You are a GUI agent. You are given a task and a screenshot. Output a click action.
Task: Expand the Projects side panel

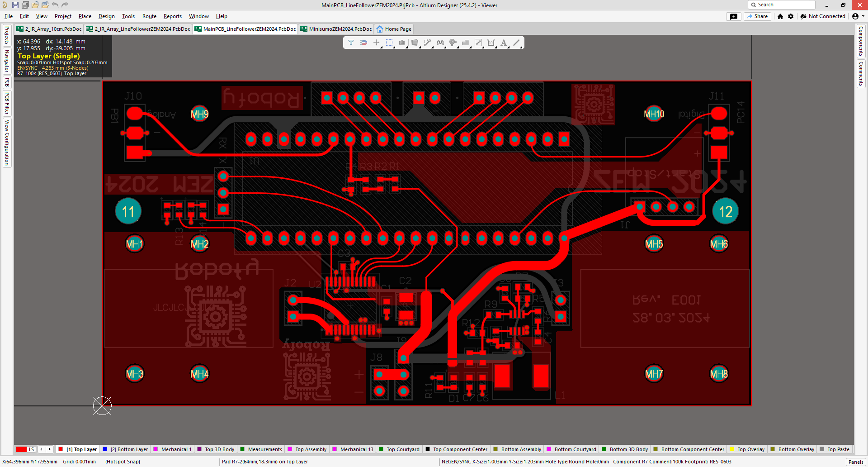point(7,35)
